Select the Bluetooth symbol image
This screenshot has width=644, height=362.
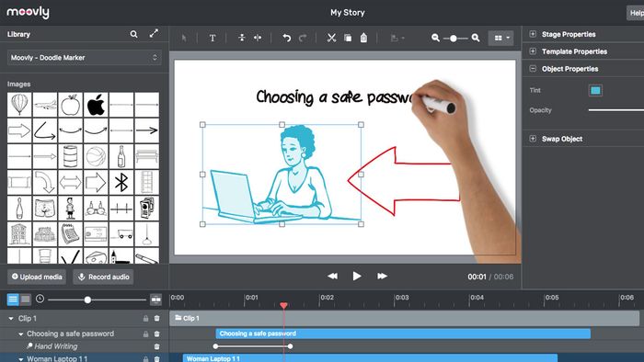[x=121, y=182]
